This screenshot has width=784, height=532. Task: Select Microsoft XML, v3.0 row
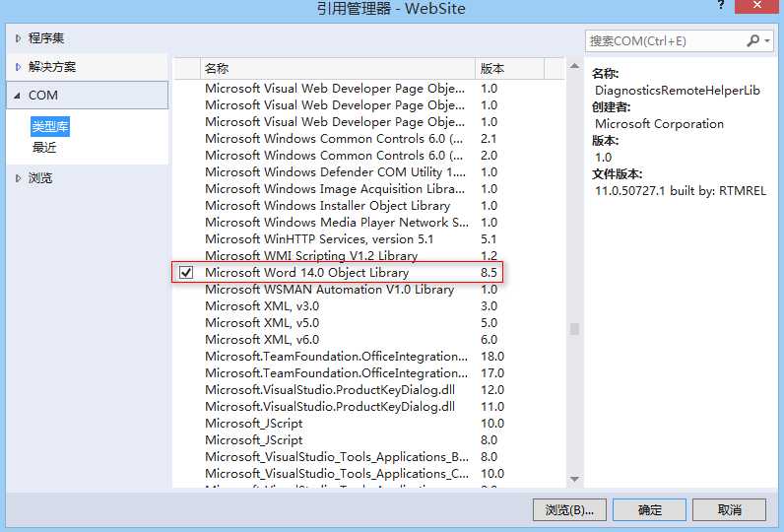point(369,306)
